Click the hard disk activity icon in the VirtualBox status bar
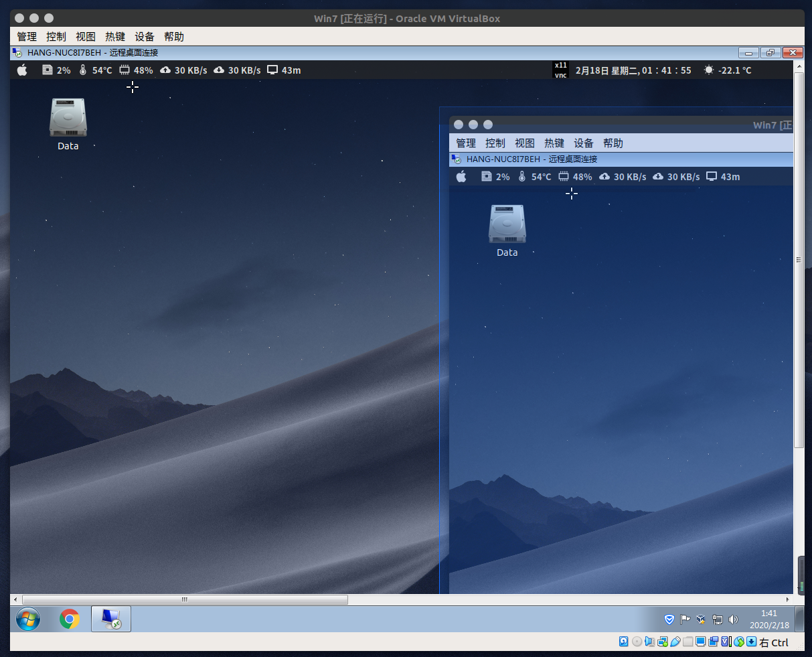This screenshot has height=657, width=812. tap(623, 642)
